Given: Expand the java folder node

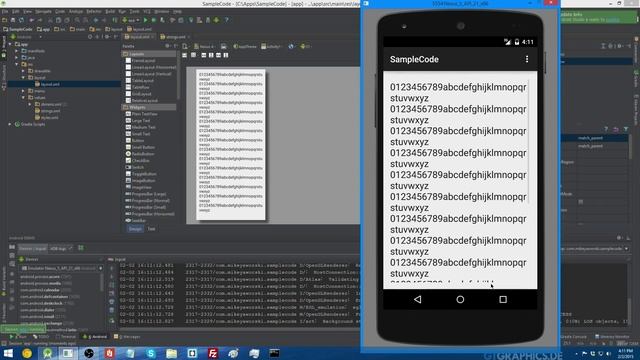Looking at the screenshot, I should pyautogui.click(x=17, y=58).
